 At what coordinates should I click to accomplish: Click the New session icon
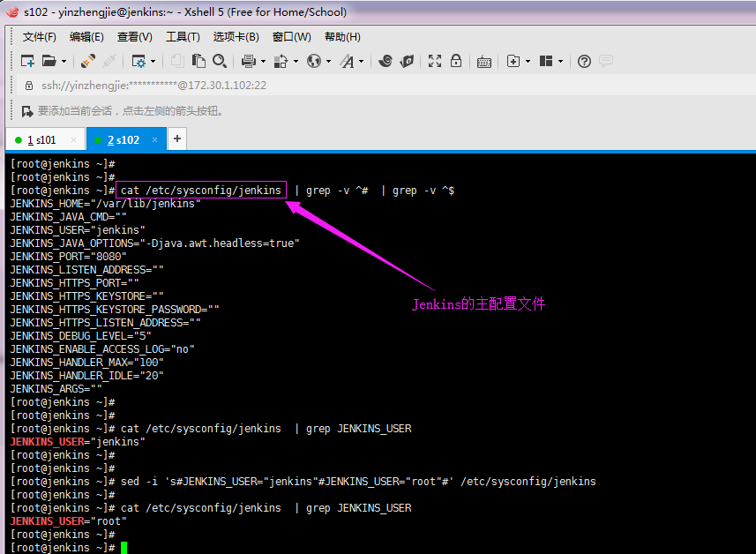[x=27, y=61]
